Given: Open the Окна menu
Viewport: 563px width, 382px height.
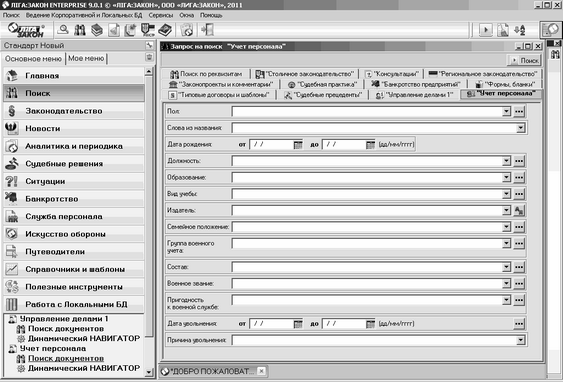Looking at the screenshot, I should (x=187, y=15).
